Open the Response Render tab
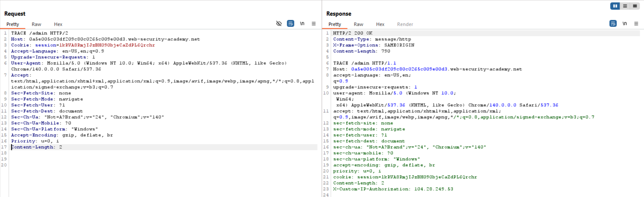 coord(405,24)
